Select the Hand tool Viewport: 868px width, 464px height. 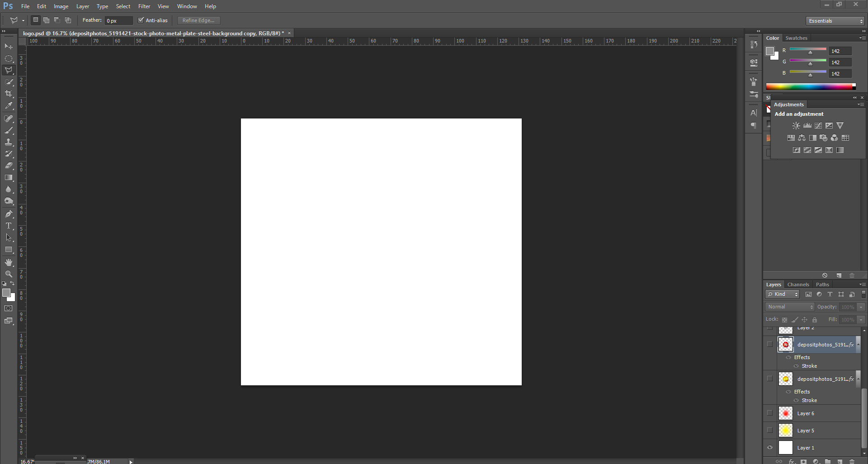click(x=9, y=262)
